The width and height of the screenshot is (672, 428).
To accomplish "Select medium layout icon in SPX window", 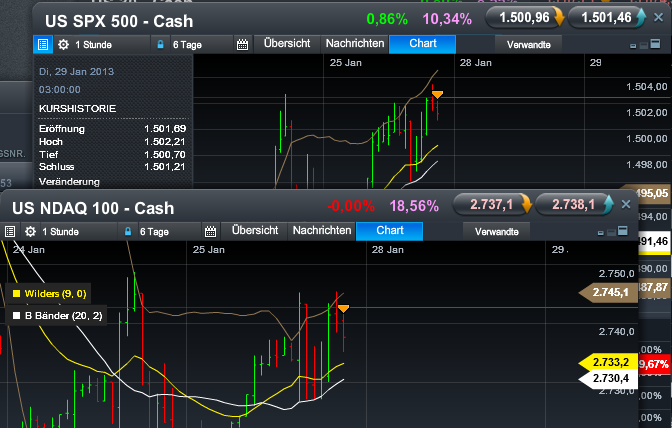I will (x=643, y=45).
